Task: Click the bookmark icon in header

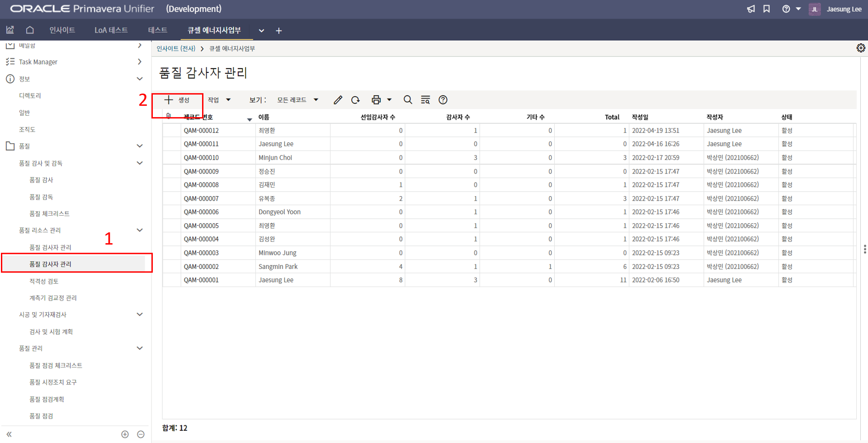Action: (x=767, y=9)
